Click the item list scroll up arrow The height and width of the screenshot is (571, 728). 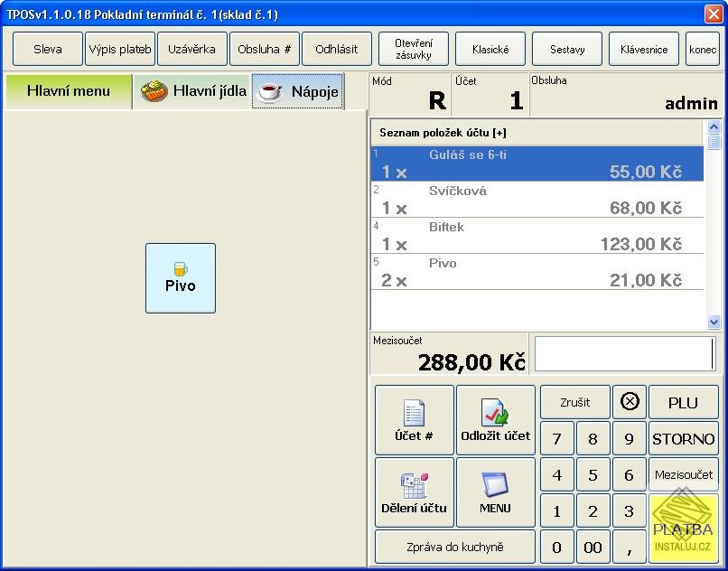(714, 126)
